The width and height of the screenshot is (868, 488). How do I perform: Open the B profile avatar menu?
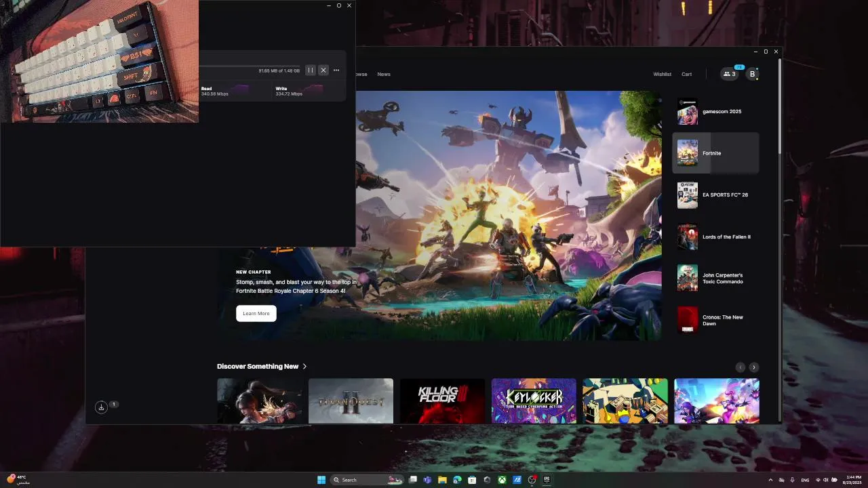tap(752, 74)
